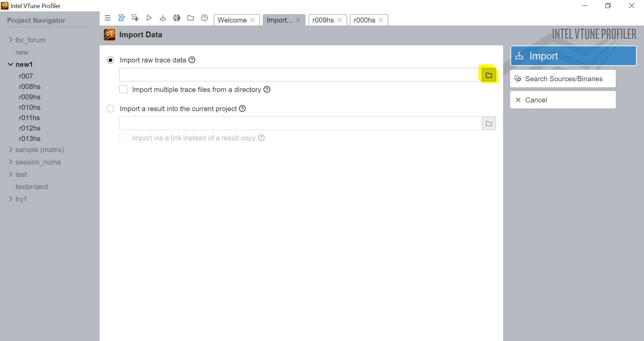644x341 pixels.
Task: Select Import a result into current project
Action: click(110, 109)
